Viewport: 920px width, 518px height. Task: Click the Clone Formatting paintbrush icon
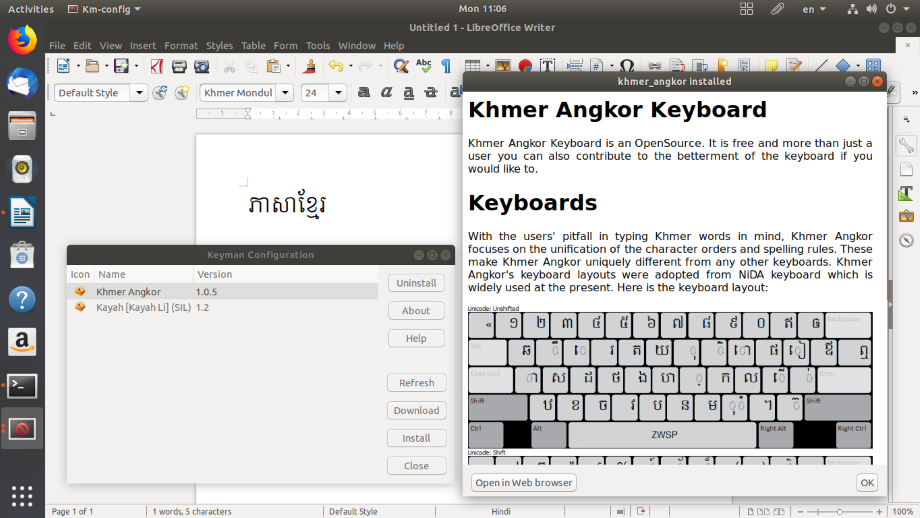(309, 67)
